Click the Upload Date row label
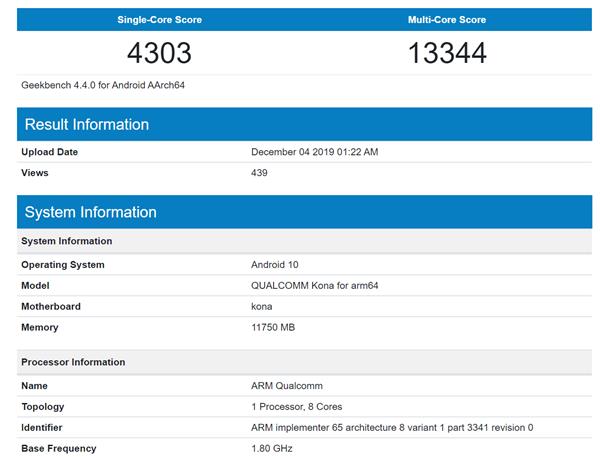The image size is (600, 457). [x=49, y=152]
